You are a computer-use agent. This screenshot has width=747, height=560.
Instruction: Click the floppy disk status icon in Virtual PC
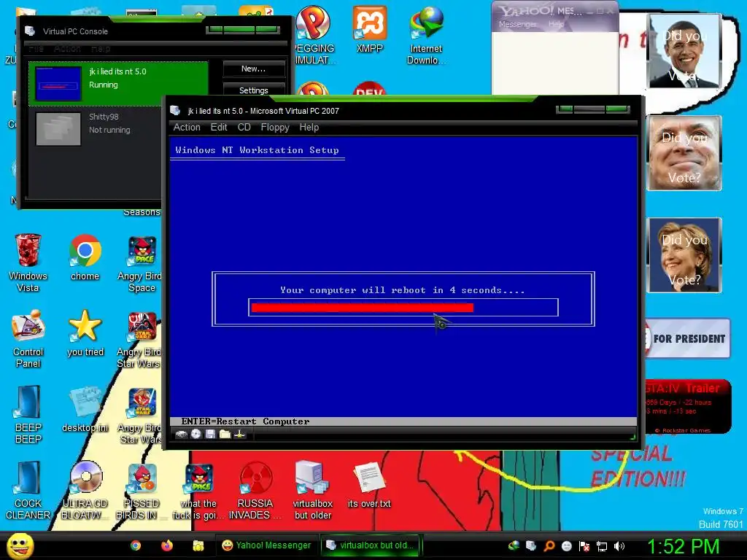(210, 434)
